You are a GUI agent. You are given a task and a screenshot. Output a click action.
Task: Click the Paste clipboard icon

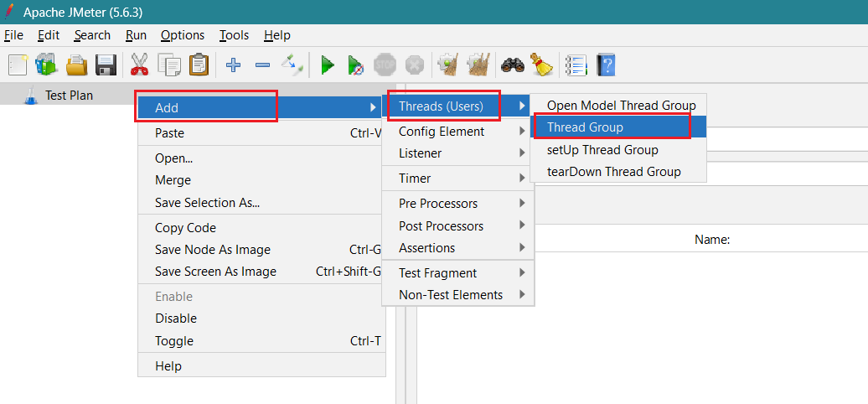(199, 65)
